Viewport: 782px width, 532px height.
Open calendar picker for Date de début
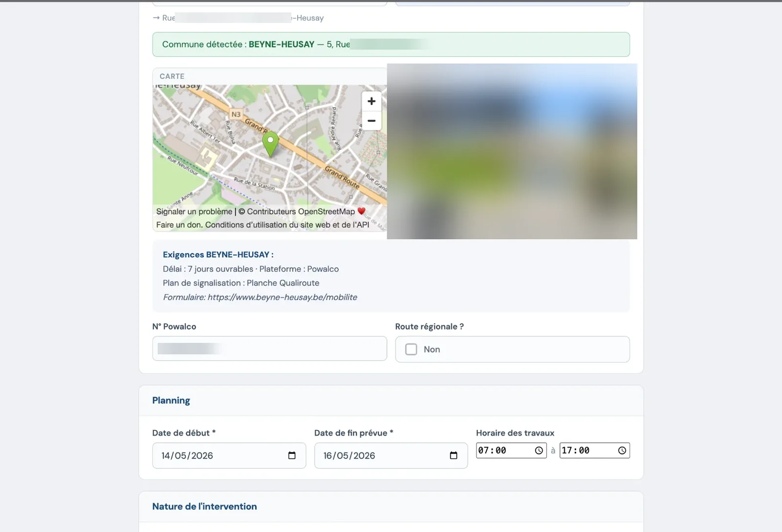[x=292, y=455]
